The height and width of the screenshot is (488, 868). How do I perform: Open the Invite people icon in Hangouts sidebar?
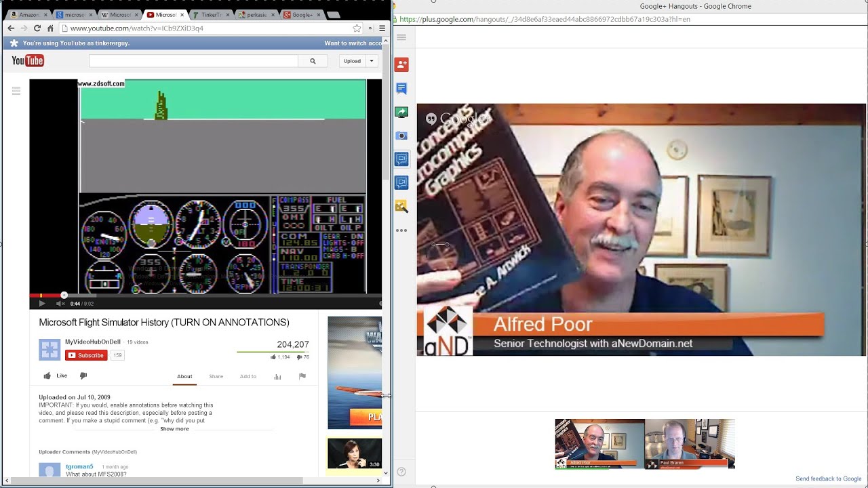click(401, 64)
